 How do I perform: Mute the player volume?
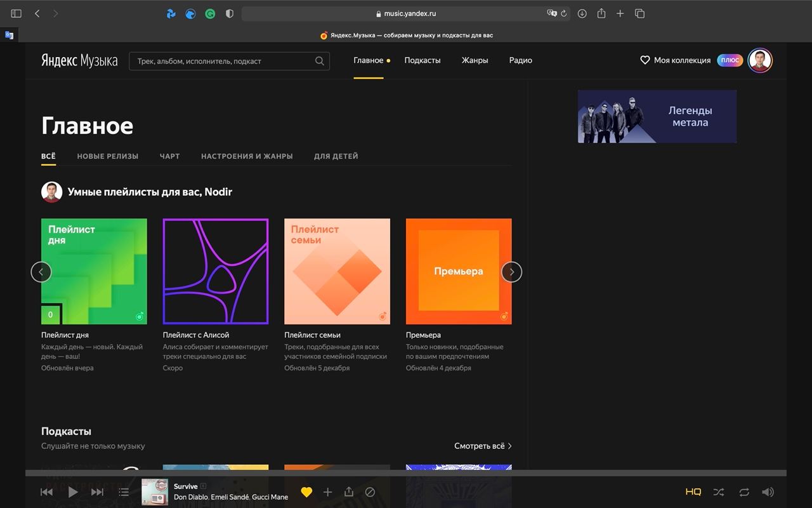(x=768, y=492)
